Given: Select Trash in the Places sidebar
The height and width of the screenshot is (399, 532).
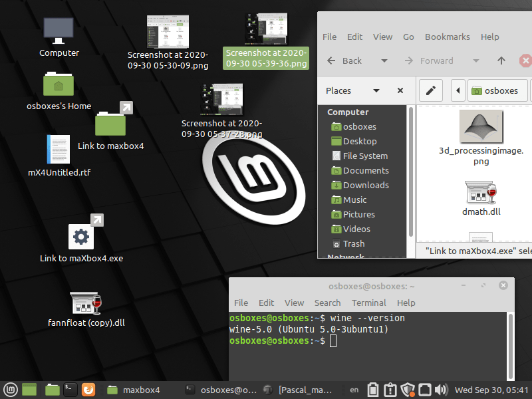Looking at the screenshot, I should click(x=353, y=243).
